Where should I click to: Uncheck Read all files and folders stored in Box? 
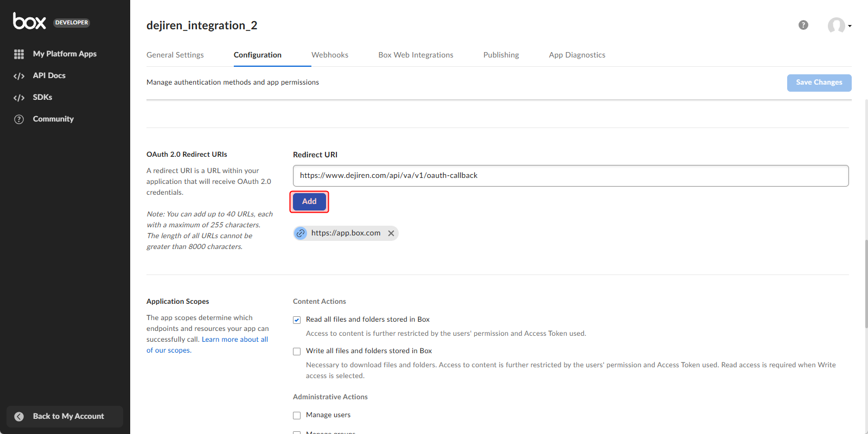pyautogui.click(x=297, y=320)
